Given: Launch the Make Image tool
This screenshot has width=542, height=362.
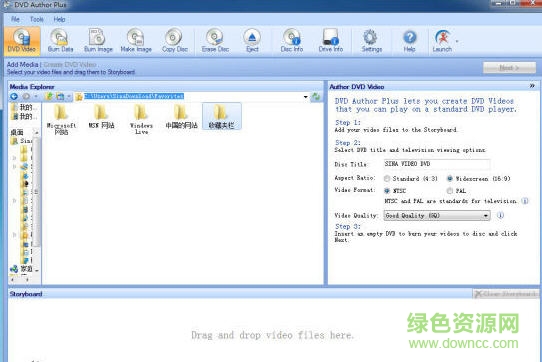Looking at the screenshot, I should 136,41.
